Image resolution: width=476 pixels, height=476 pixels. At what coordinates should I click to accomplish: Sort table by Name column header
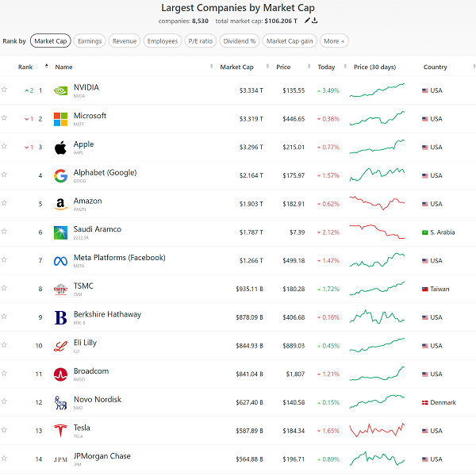63,67
